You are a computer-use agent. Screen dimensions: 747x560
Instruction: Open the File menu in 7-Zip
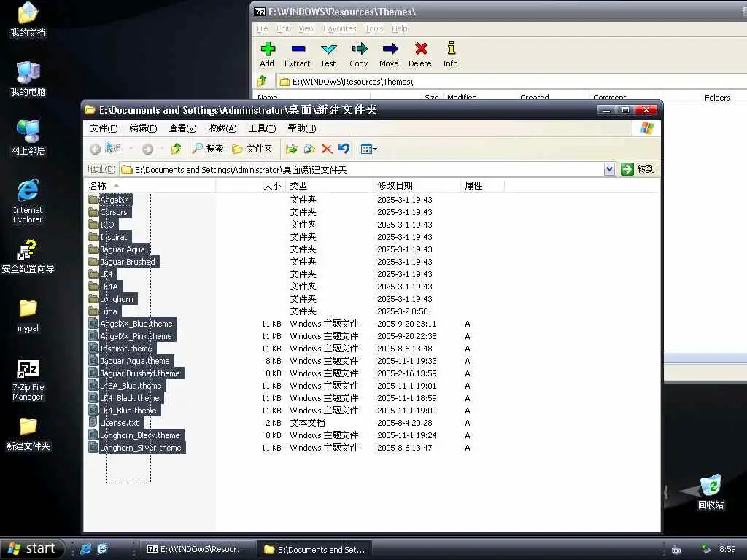click(x=262, y=28)
